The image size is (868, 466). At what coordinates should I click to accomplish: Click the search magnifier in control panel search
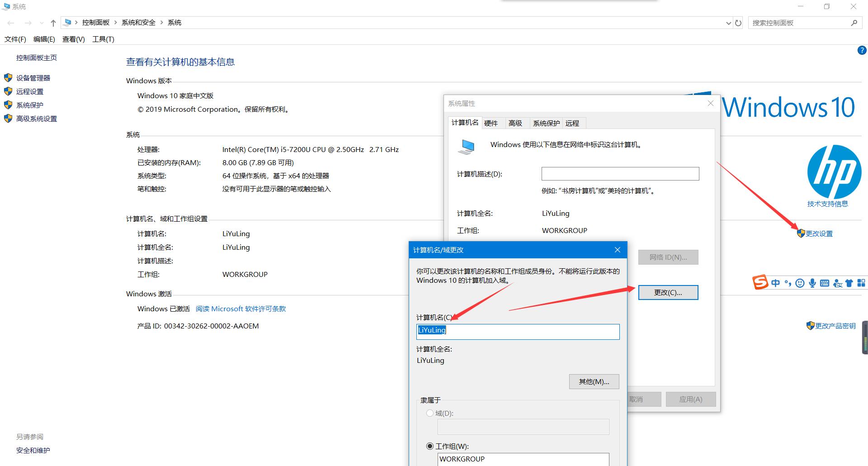pos(854,23)
